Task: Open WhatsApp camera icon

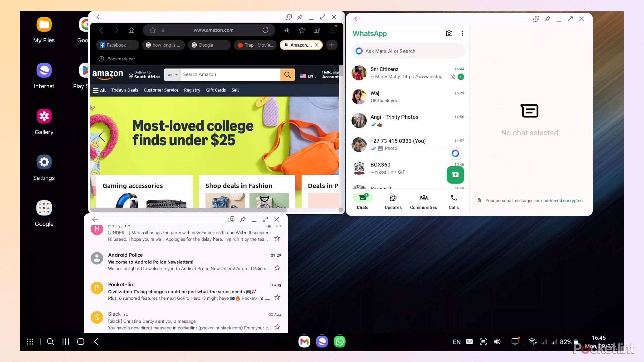Action: (449, 33)
